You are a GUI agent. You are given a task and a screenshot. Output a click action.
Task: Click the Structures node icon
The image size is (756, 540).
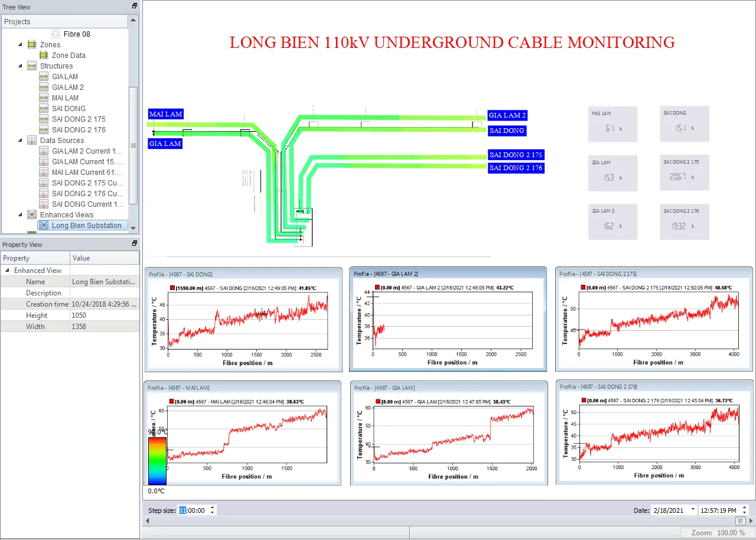pos(32,66)
